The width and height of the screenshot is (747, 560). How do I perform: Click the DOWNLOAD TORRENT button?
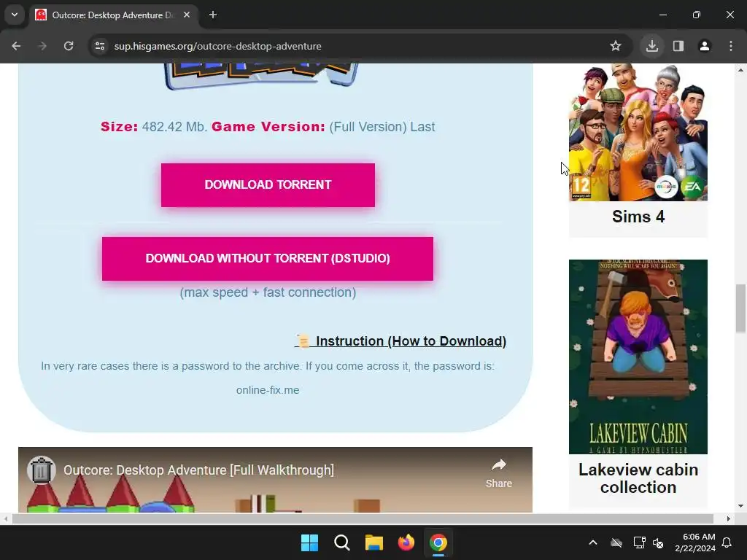(x=268, y=185)
